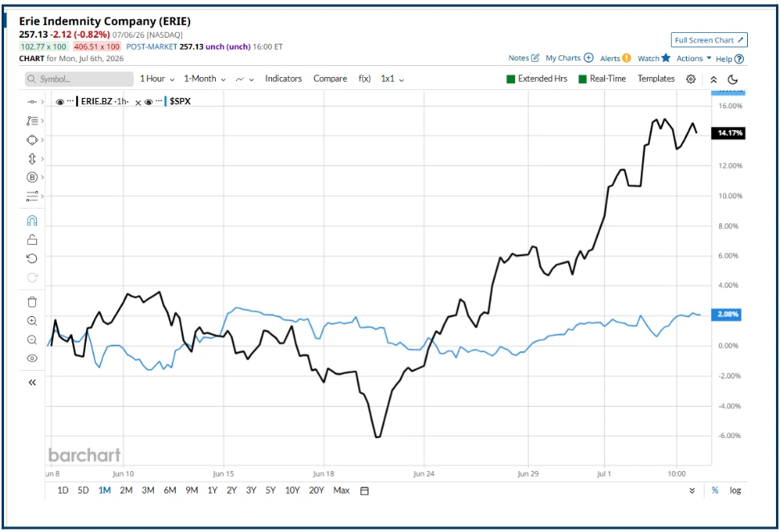Open the Indicators menu
This screenshot has height=532, width=780.
283,79
